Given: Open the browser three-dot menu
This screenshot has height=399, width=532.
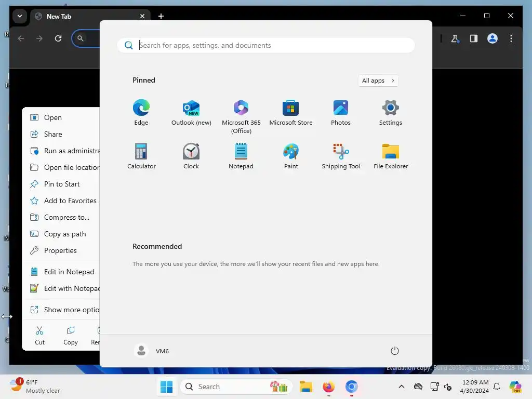Looking at the screenshot, I should click(511, 38).
